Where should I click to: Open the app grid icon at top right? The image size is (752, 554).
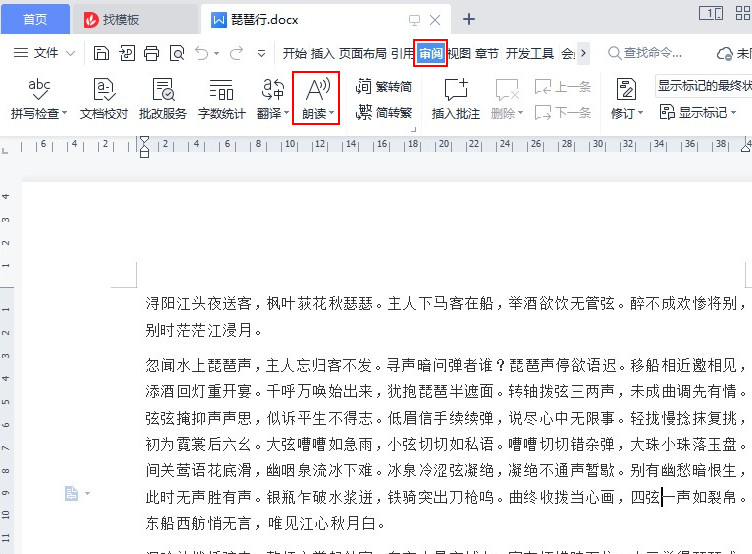click(743, 13)
